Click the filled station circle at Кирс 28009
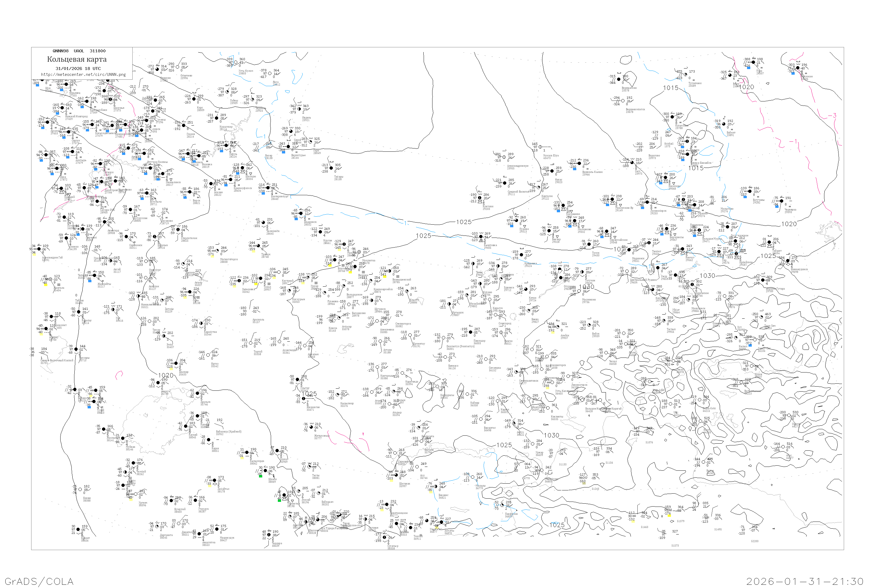Image resolution: width=882 pixels, height=588 pixels. (194, 99)
